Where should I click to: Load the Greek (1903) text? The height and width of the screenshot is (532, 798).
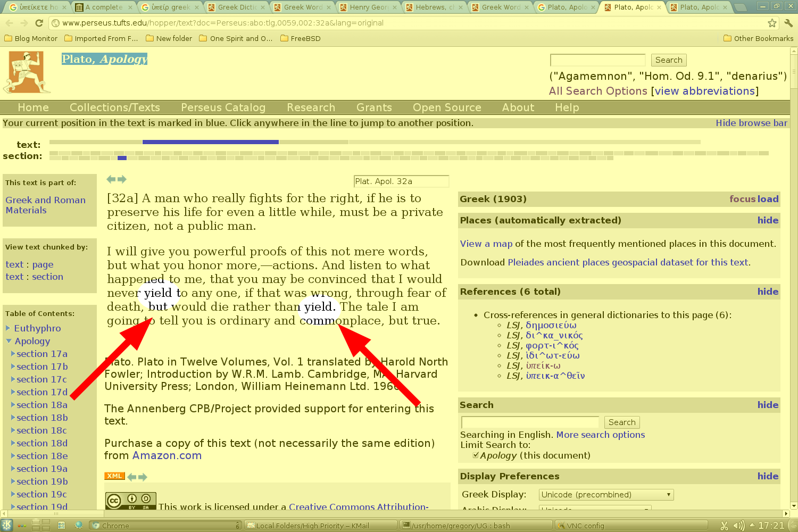pos(768,199)
